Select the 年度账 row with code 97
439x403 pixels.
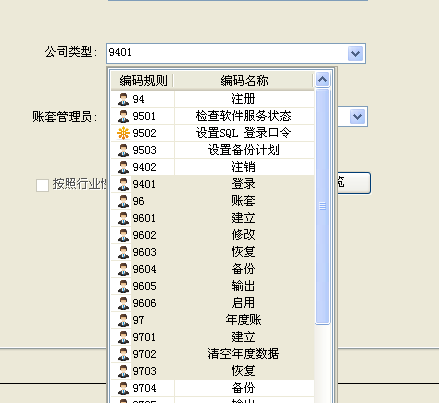tap(213, 320)
